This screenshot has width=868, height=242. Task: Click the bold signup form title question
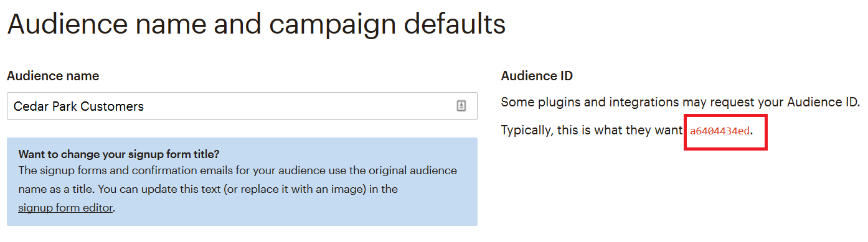119,154
